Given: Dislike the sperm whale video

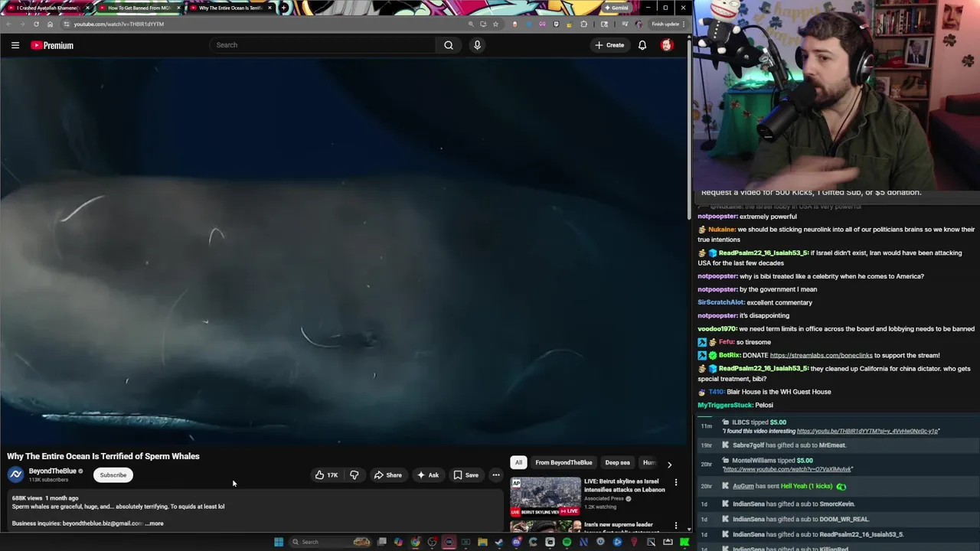Looking at the screenshot, I should coord(354,475).
